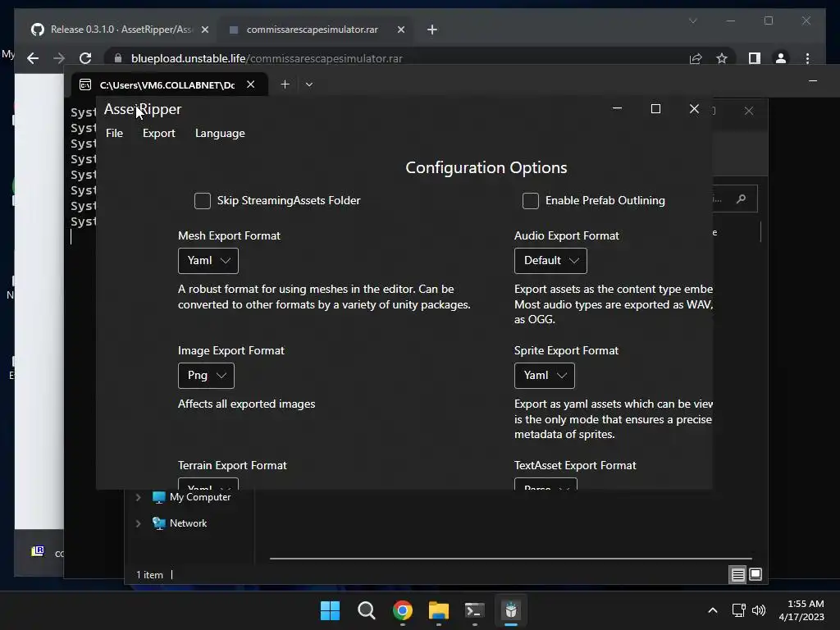Show hidden system tray icons
This screenshot has height=630, width=840.
pyautogui.click(x=713, y=610)
